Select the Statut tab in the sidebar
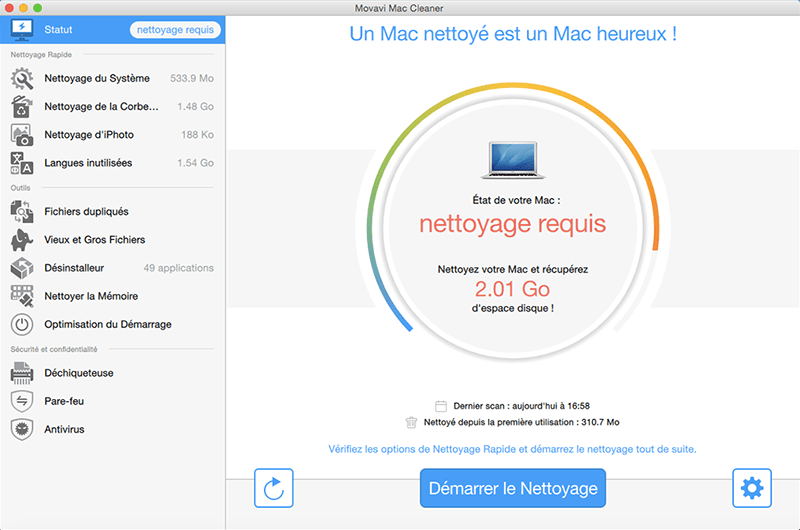This screenshot has height=530, width=800. (112, 30)
